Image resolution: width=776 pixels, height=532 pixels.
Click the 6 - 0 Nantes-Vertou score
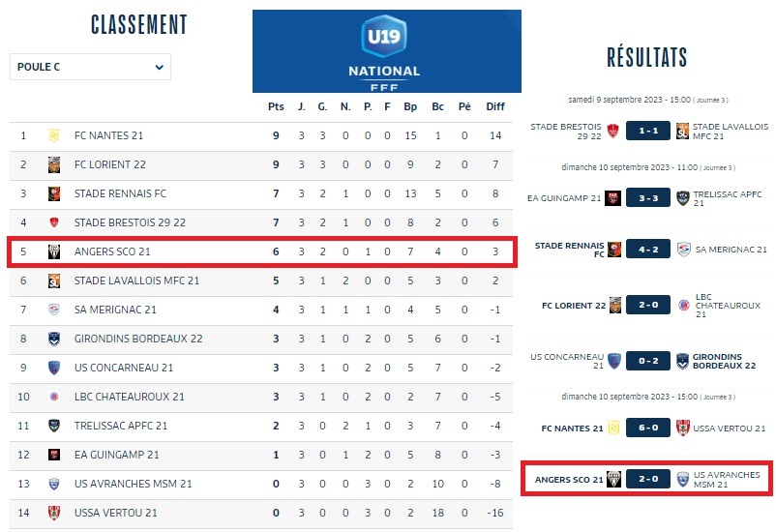pyautogui.click(x=648, y=428)
